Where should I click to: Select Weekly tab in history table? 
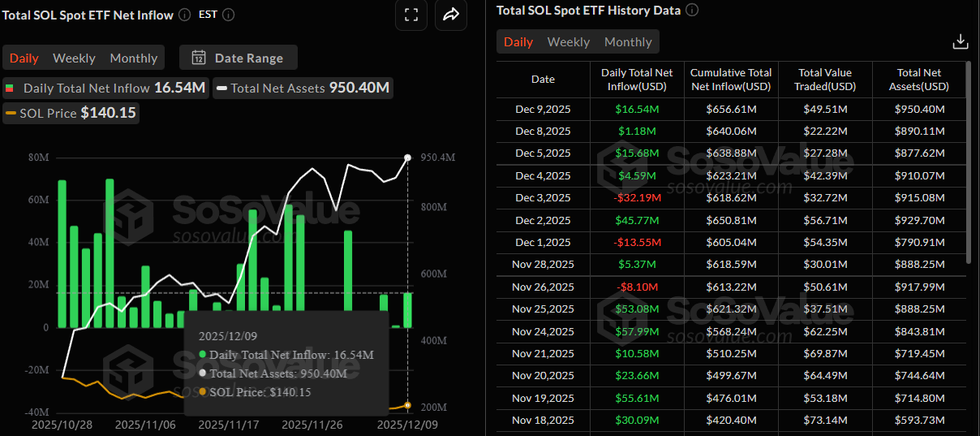point(568,42)
